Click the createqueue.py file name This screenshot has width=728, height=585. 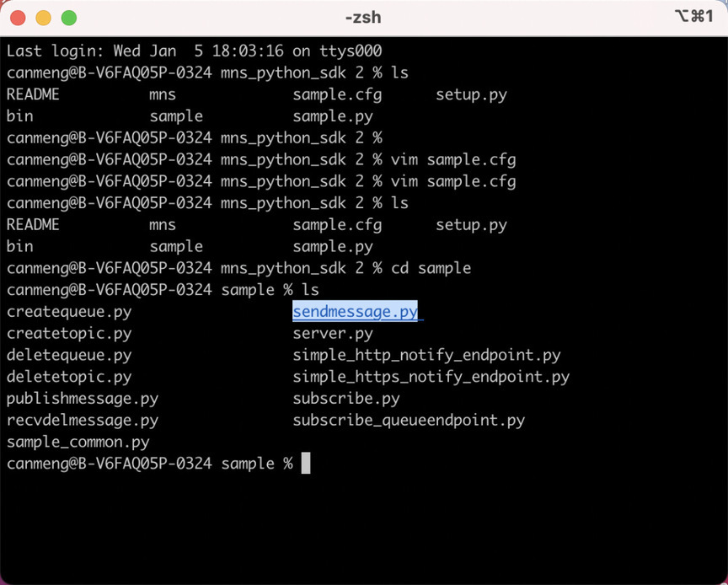point(69,312)
